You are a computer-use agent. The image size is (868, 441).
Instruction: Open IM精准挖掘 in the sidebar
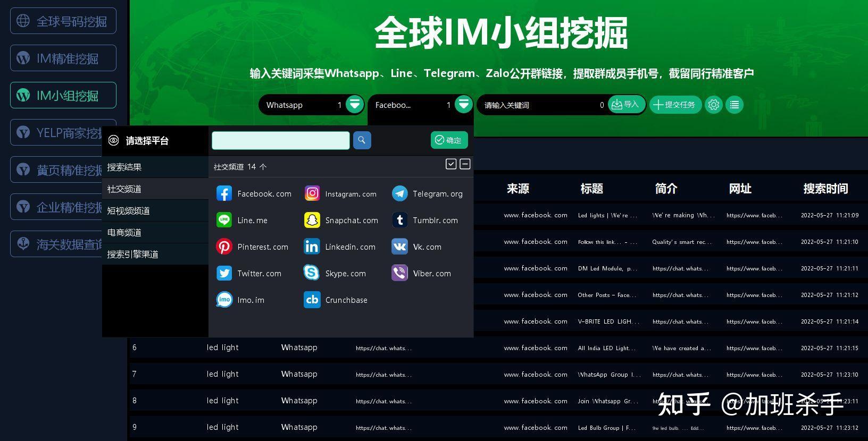tap(63, 58)
